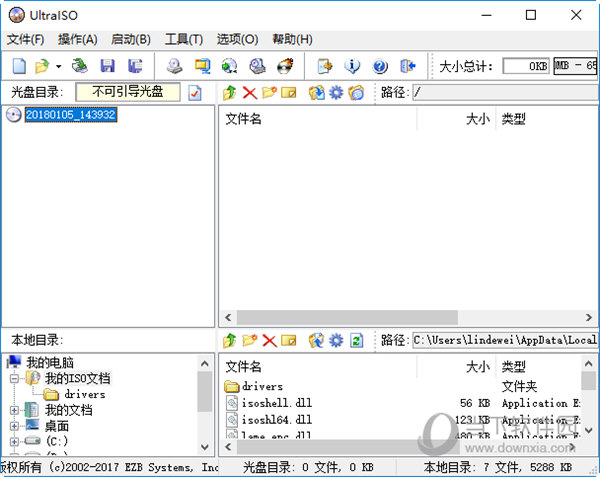Go up one level in disc pane

point(230,93)
